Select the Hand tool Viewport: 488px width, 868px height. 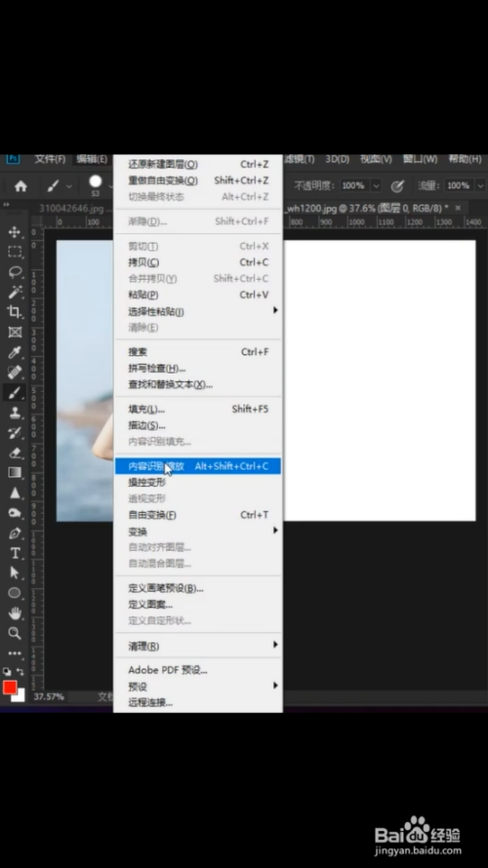[x=15, y=612]
